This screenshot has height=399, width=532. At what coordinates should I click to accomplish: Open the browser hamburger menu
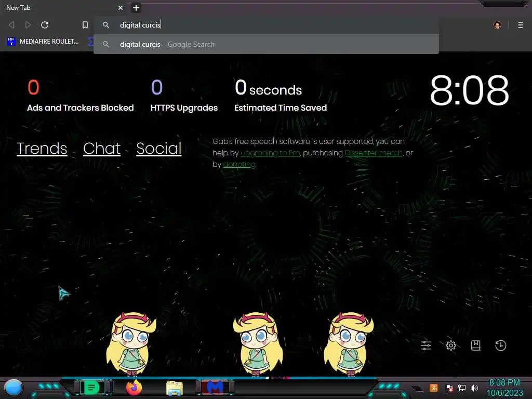521,25
